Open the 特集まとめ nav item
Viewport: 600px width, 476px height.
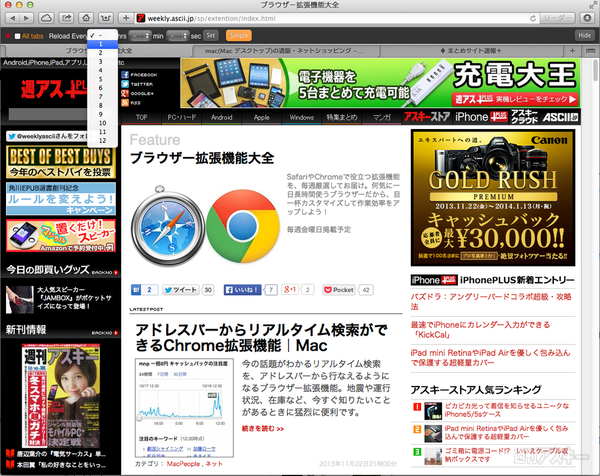click(x=342, y=117)
